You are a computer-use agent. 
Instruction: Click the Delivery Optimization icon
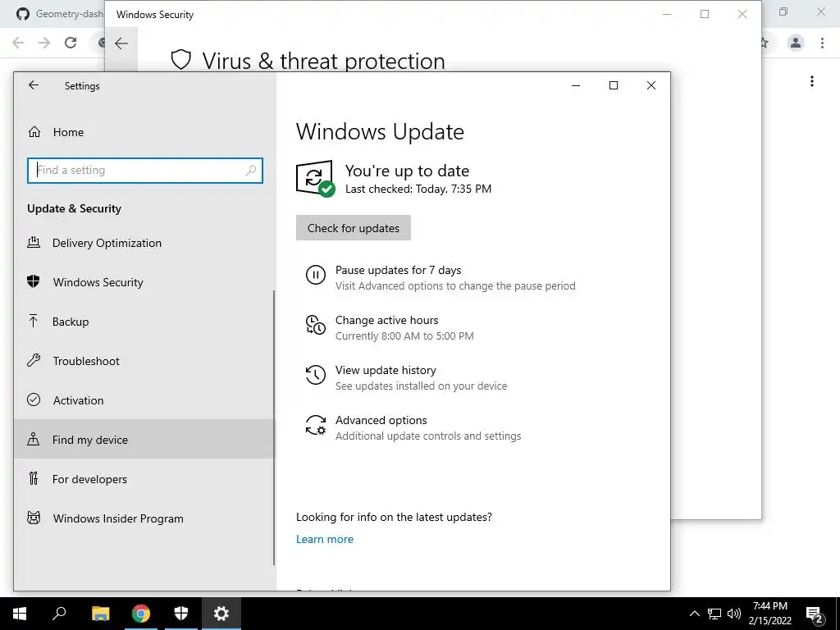pos(33,243)
